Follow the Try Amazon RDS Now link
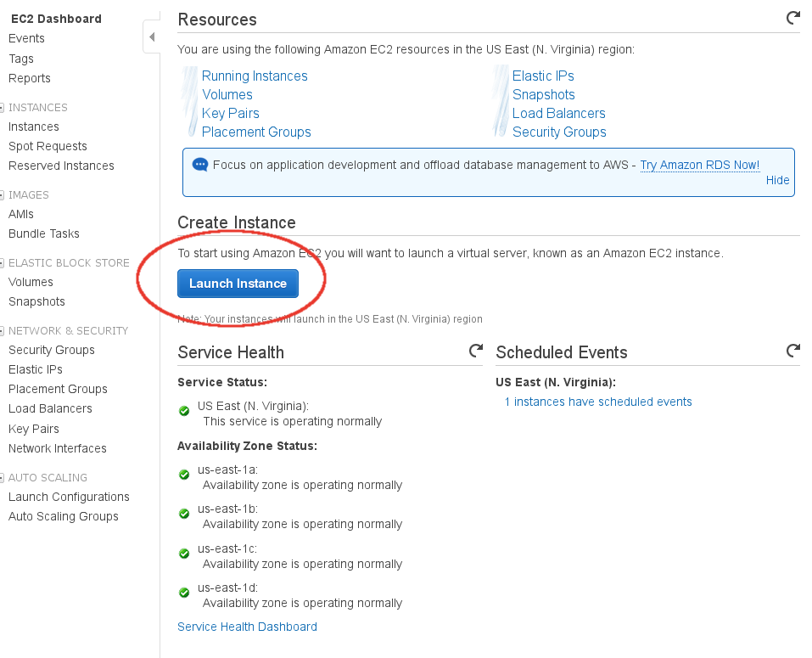This screenshot has height=658, width=812. click(700, 165)
